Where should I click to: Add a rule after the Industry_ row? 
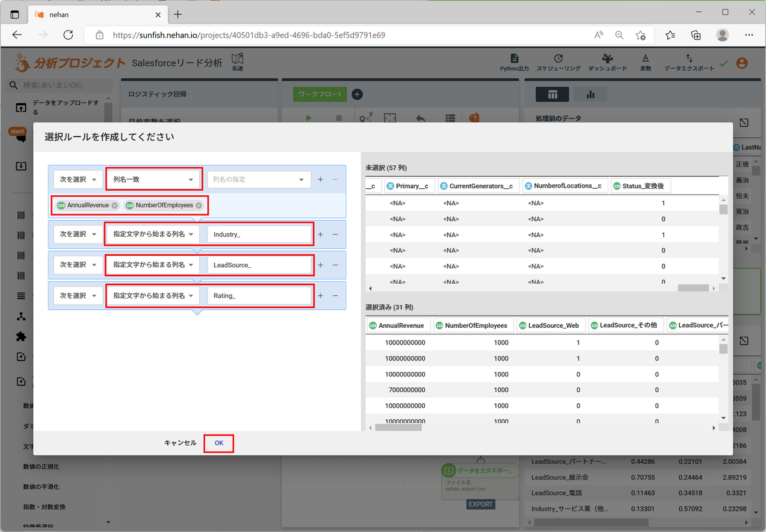tap(320, 234)
